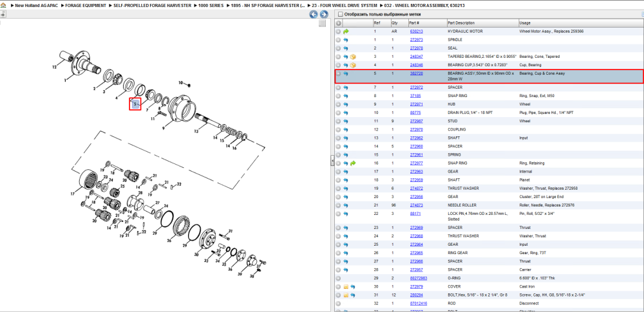
Task: Click blue arrow icon in DRAIN PLUG row
Action: 346,113
